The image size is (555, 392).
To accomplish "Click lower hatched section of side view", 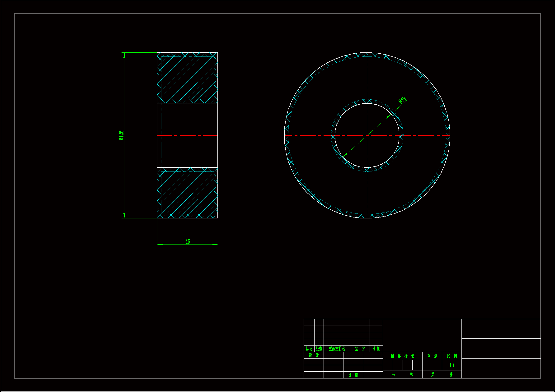I will click(x=187, y=193).
